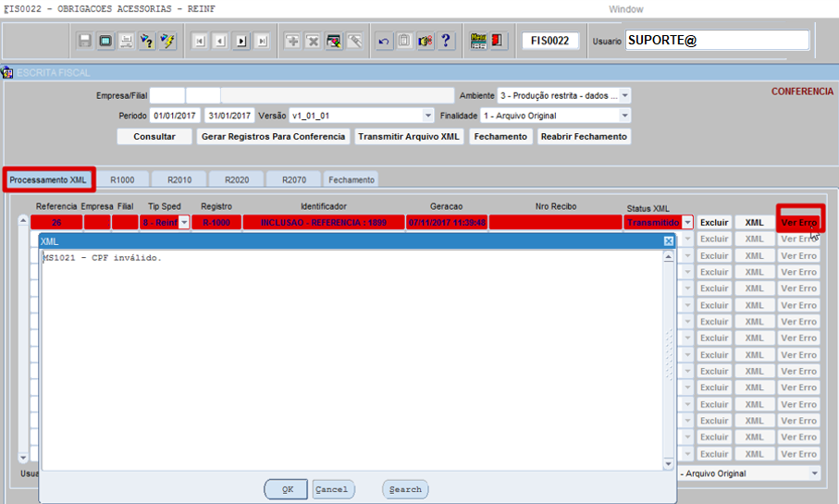The width and height of the screenshot is (839, 504).
Task: Open the Window menu
Action: (x=625, y=9)
